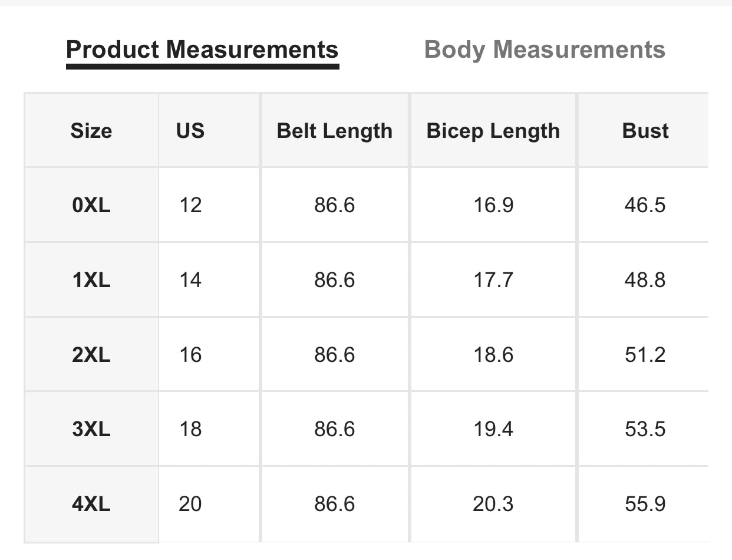This screenshot has width=732, height=560.
Task: Select the Product Measurements tab
Action: [x=202, y=50]
